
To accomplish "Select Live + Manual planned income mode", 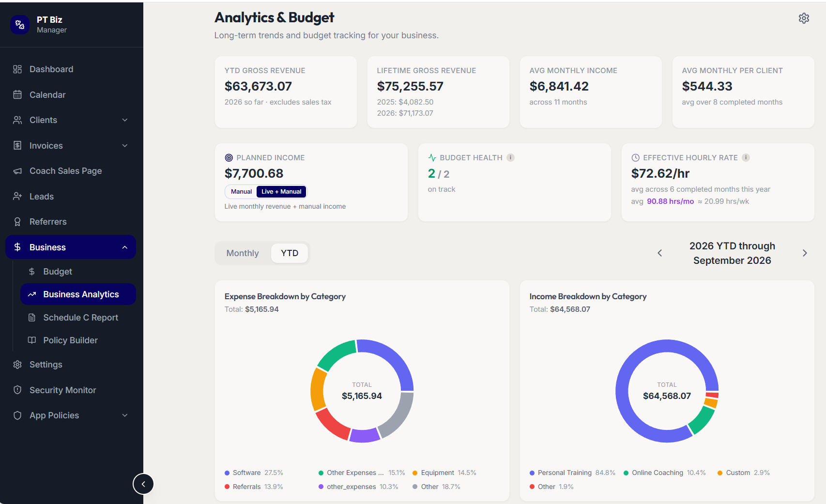I will tap(281, 192).
